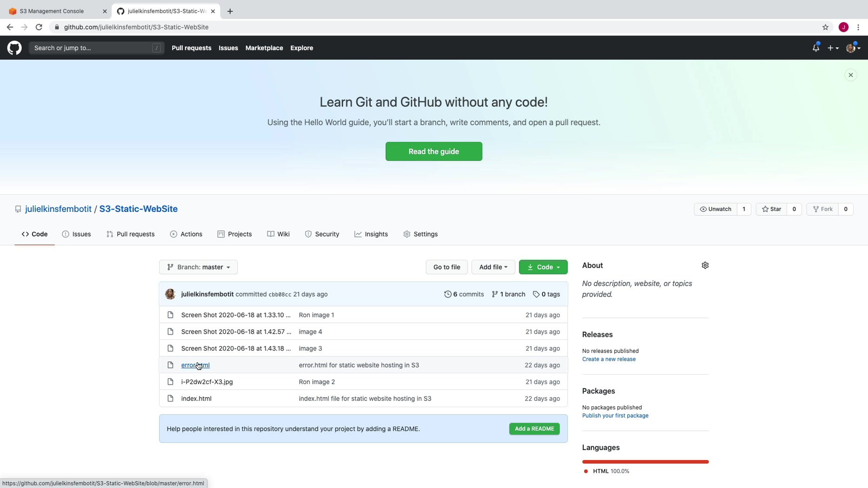The width and height of the screenshot is (868, 488).
Task: Reload the page in the browser
Action: tap(39, 27)
